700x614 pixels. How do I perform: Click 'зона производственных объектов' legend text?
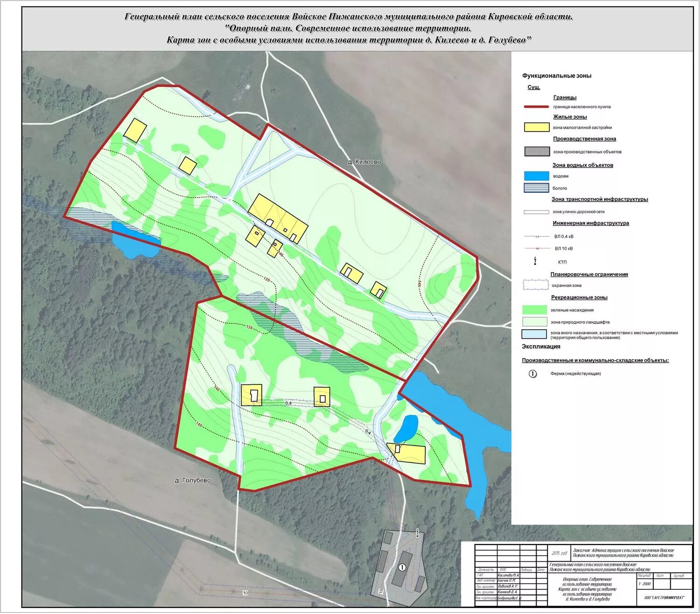[587, 152]
